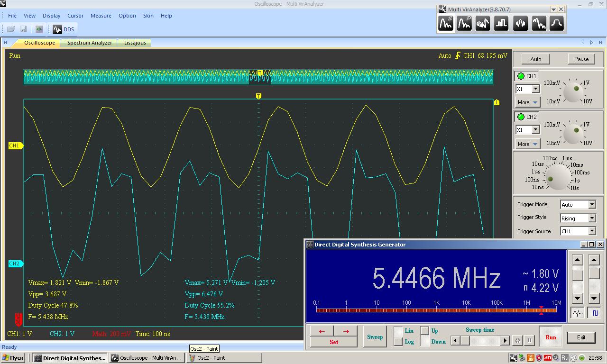This screenshot has height=364, width=607.
Task: Open the Trigger Mode dropdown
Action: click(x=592, y=205)
